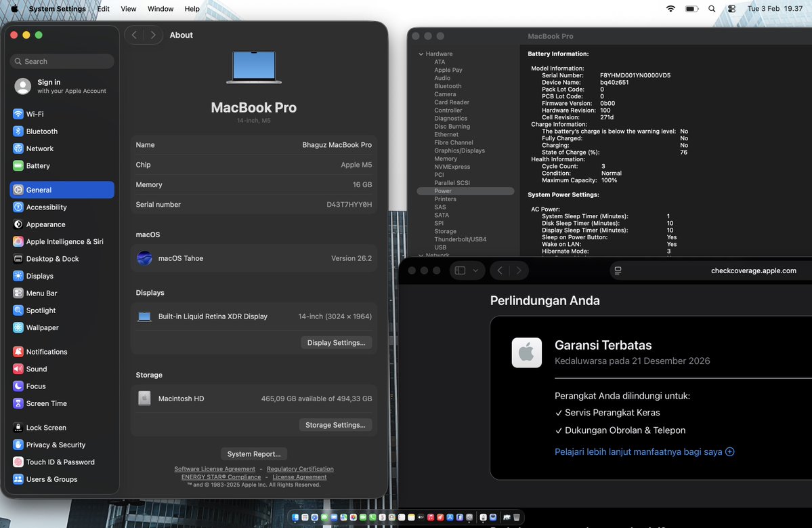
Task: Click the menu bar clock Tue 3 Feb
Action: pyautogui.click(x=775, y=9)
